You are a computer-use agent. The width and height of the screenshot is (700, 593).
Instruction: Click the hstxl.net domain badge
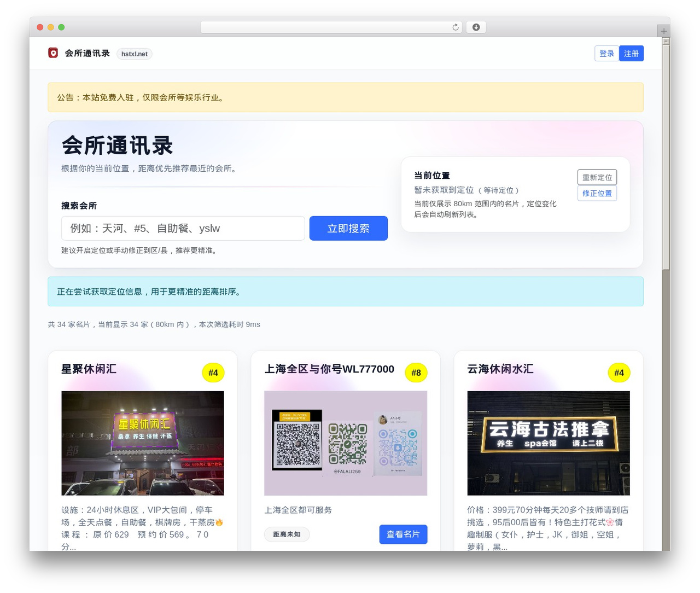(x=135, y=54)
